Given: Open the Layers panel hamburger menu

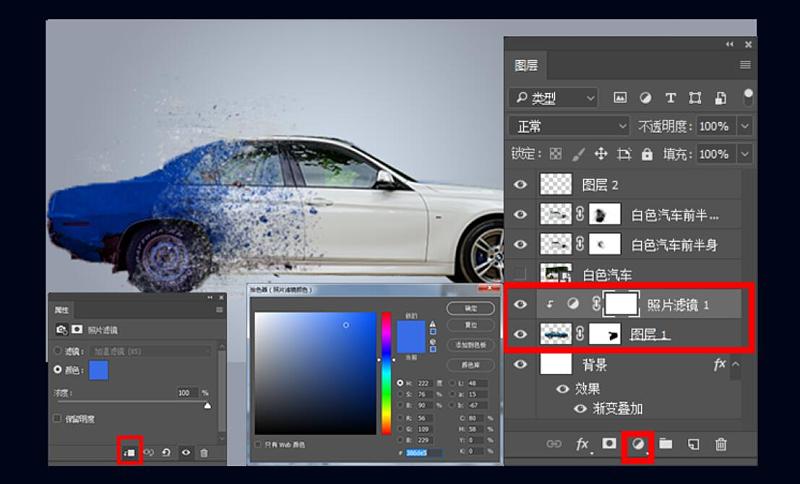Looking at the screenshot, I should [x=745, y=65].
